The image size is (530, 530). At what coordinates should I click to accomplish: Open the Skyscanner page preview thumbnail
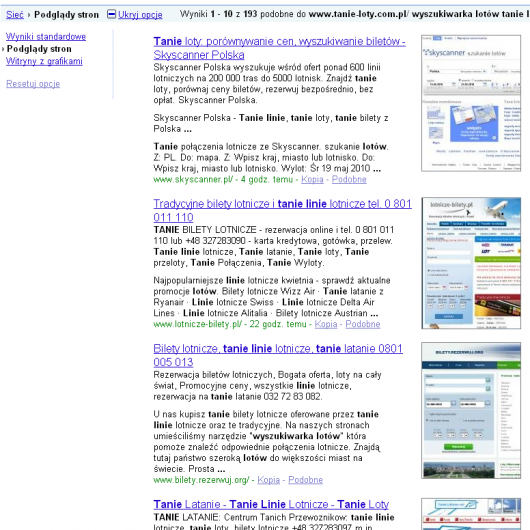point(471,103)
